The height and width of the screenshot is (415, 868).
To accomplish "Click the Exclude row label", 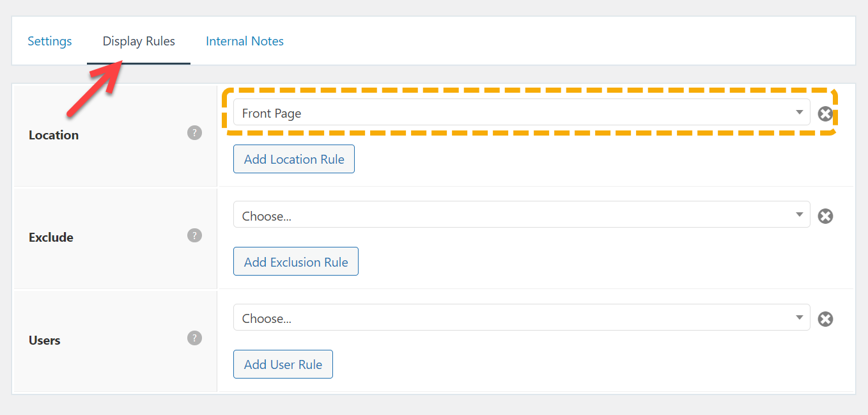I will pyautogui.click(x=51, y=237).
